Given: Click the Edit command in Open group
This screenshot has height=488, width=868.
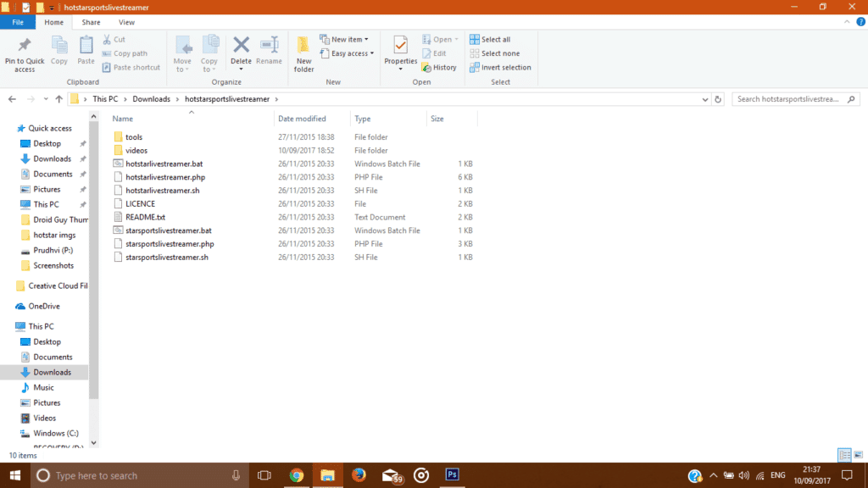Looking at the screenshot, I should 434,53.
